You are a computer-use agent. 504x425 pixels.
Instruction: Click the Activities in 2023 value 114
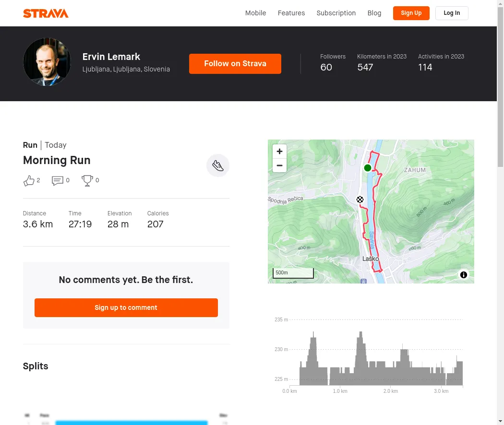pyautogui.click(x=425, y=67)
